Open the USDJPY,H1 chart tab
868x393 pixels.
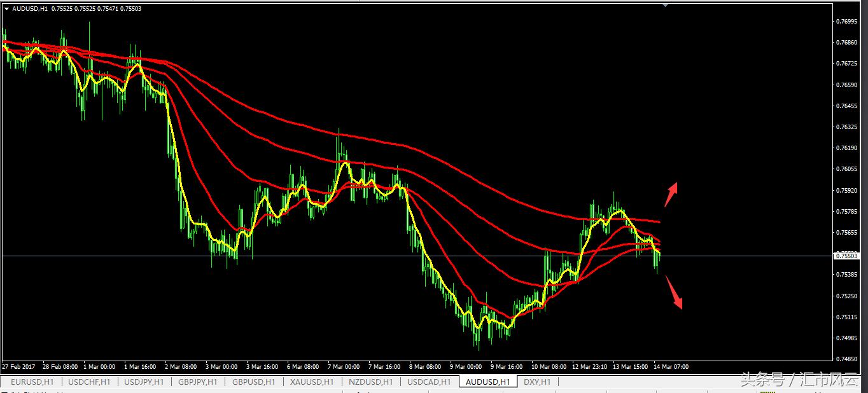144,382
